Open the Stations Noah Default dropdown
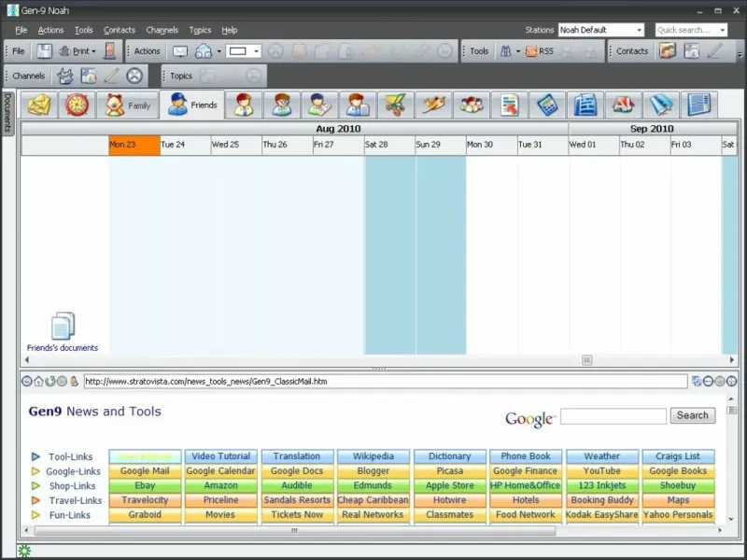The image size is (747, 560). [601, 30]
